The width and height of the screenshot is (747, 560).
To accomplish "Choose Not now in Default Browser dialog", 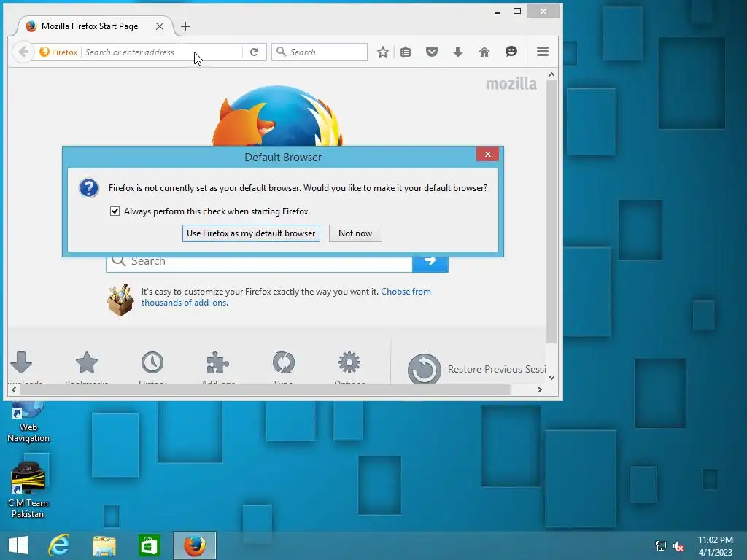I will point(355,233).
